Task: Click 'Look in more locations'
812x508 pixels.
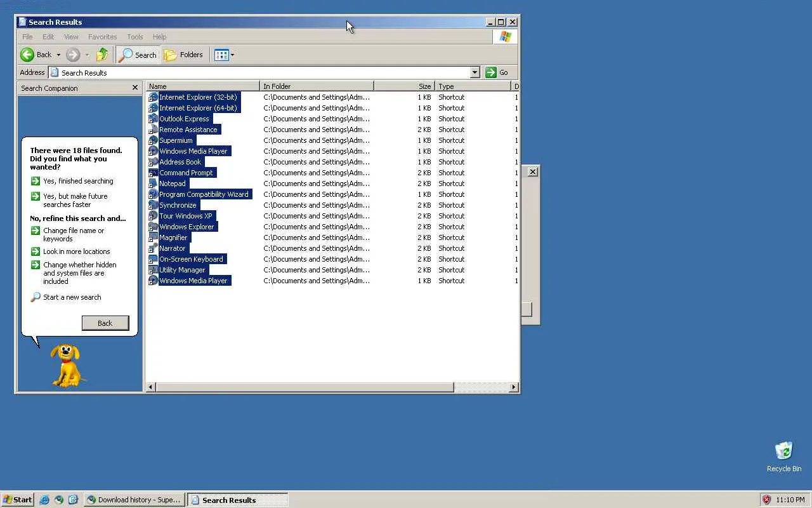Action: click(x=70, y=251)
